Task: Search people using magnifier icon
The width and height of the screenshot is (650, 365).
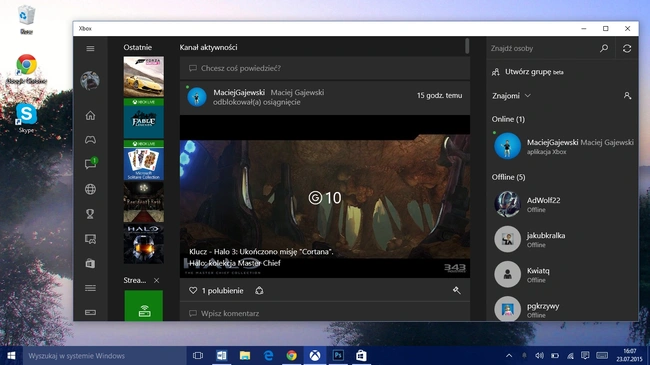Action: pos(604,49)
